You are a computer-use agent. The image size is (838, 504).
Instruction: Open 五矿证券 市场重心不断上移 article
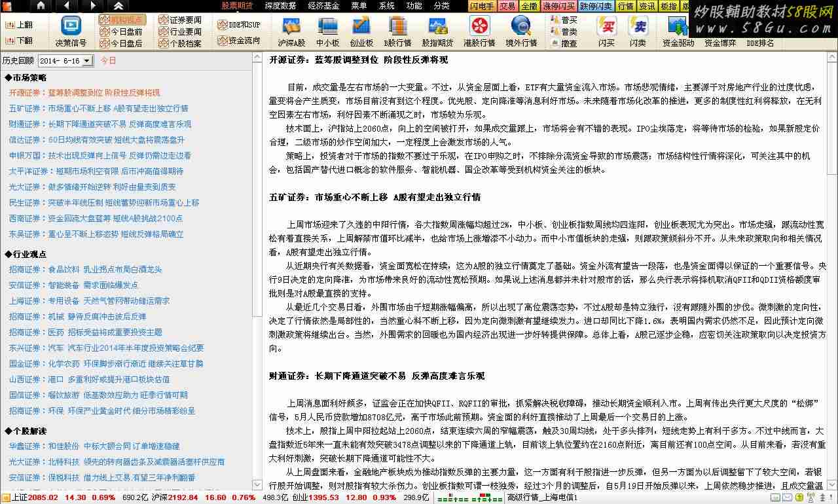pyautogui.click(x=98, y=109)
